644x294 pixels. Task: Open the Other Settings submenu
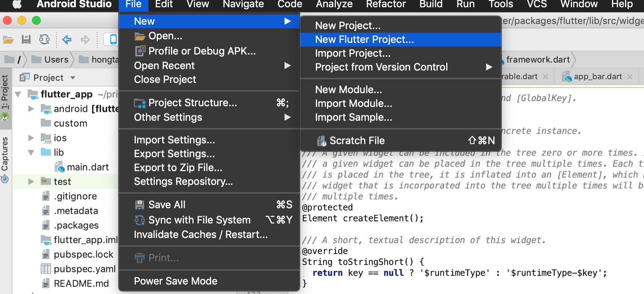pyautogui.click(x=209, y=117)
